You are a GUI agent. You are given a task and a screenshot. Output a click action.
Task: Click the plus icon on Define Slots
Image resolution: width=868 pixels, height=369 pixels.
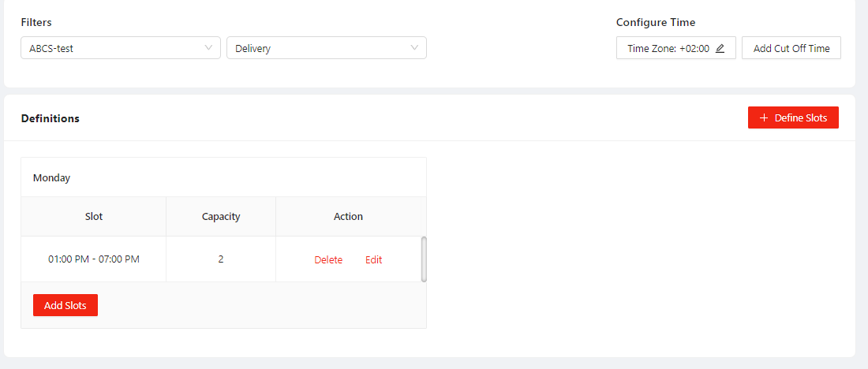[763, 117]
